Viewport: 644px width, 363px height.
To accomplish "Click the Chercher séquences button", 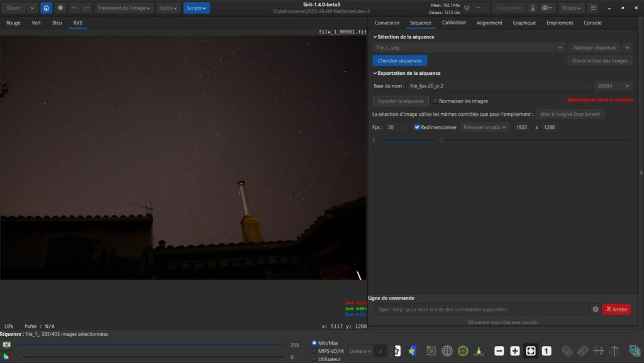I will click(x=399, y=61).
